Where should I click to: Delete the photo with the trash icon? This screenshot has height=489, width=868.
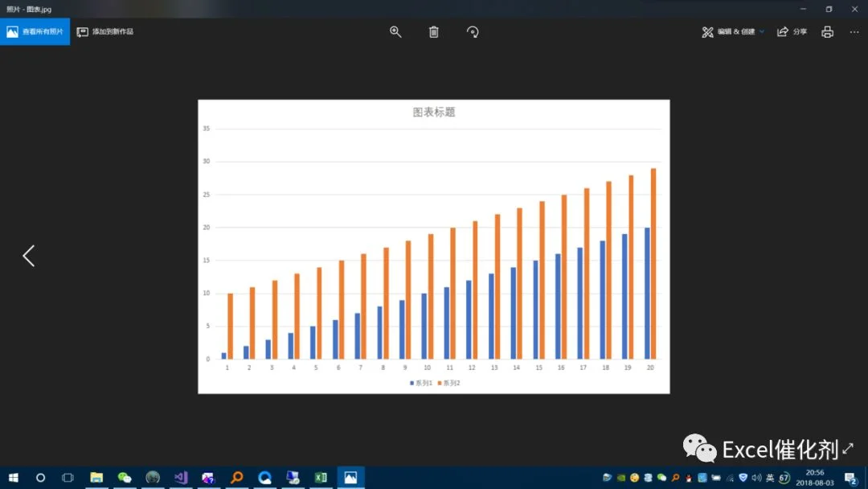[x=433, y=32]
